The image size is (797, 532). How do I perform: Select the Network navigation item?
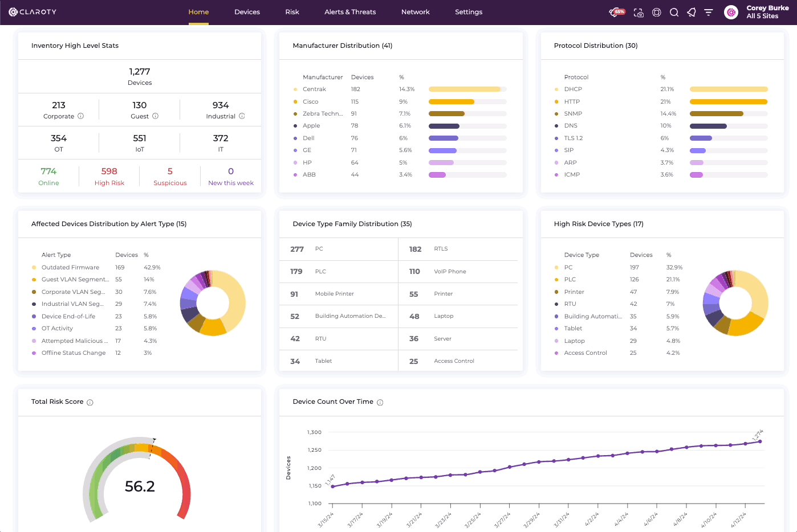tap(415, 12)
